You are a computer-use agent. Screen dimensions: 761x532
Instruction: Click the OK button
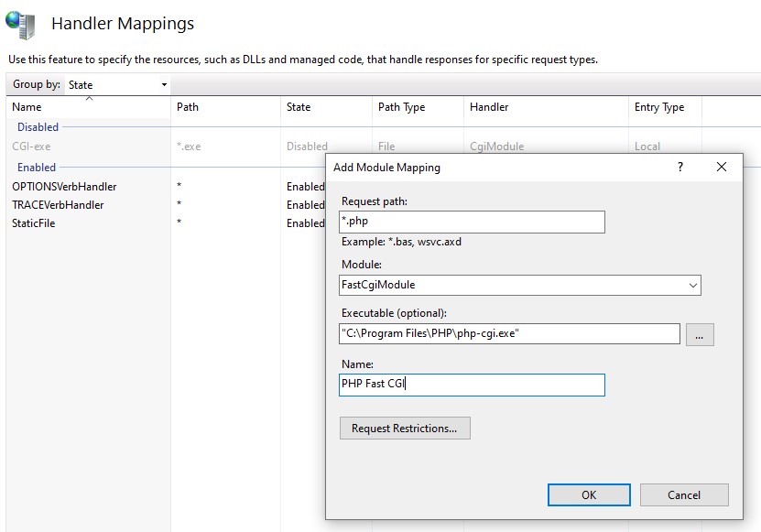click(x=589, y=494)
